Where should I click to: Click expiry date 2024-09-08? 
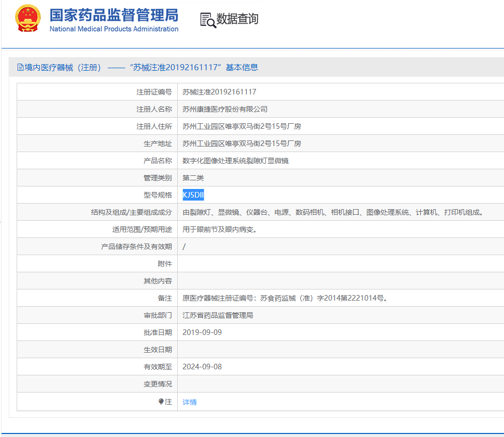point(202,367)
